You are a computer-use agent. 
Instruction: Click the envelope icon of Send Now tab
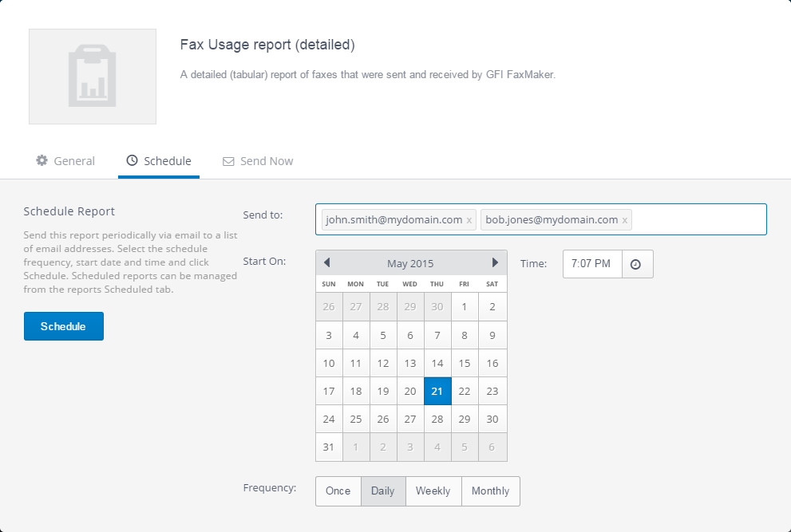pyautogui.click(x=228, y=161)
